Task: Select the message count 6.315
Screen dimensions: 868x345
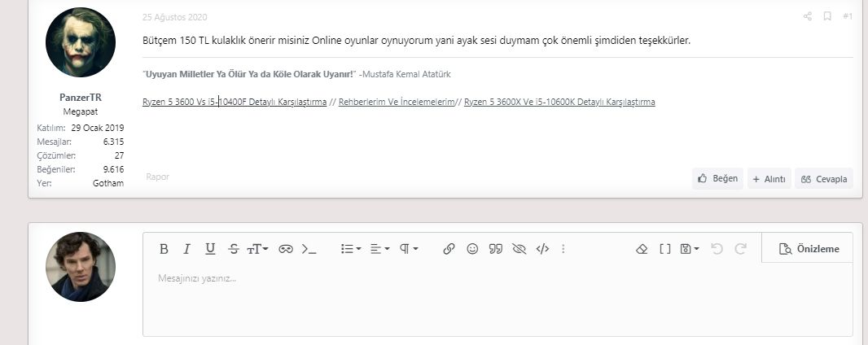Action: point(113,142)
